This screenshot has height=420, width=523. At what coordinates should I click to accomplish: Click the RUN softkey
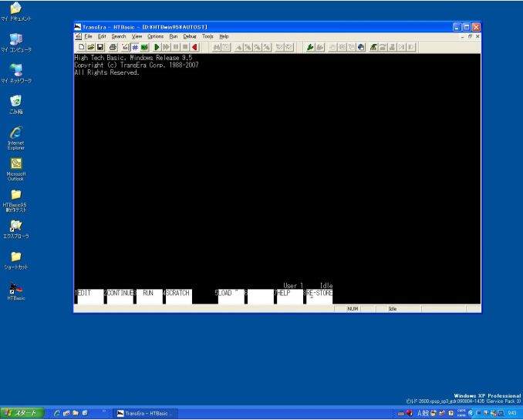[x=148, y=297]
